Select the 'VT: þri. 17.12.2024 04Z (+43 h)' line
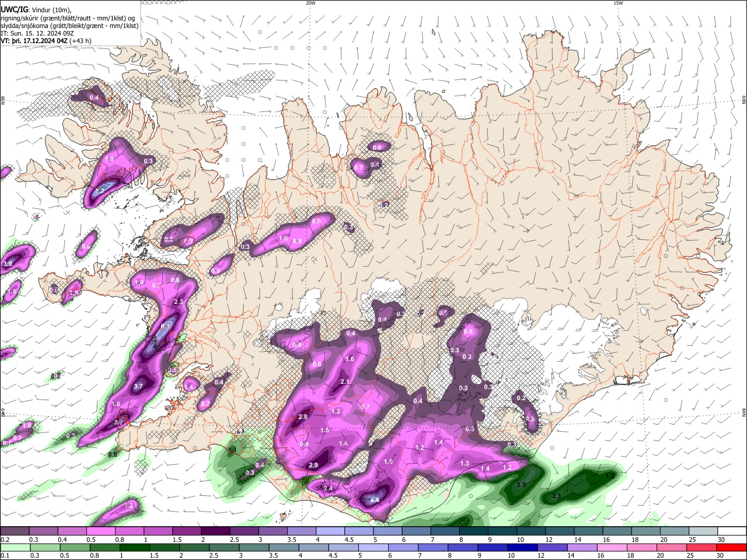The image size is (747, 560). tap(46, 41)
